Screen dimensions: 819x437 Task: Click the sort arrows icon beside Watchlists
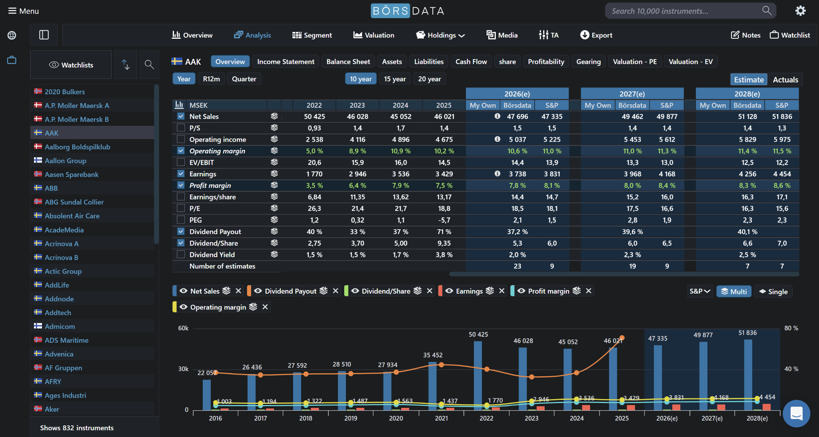[x=126, y=64]
